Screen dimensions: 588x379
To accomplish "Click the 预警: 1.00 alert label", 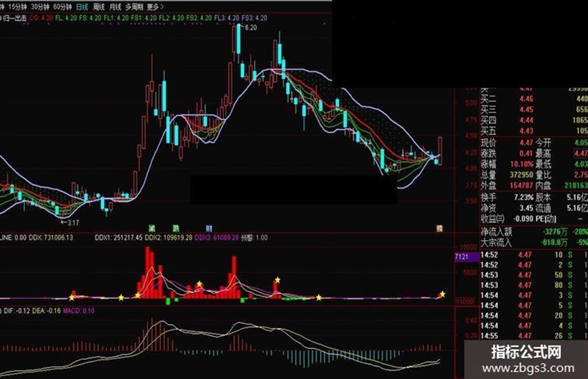I will click(254, 238).
